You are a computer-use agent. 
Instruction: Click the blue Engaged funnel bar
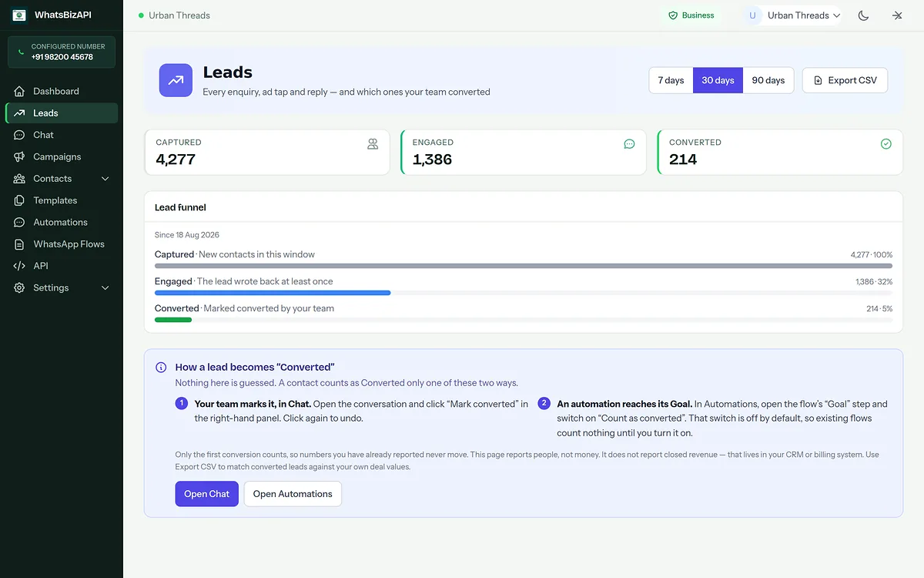[273, 293]
